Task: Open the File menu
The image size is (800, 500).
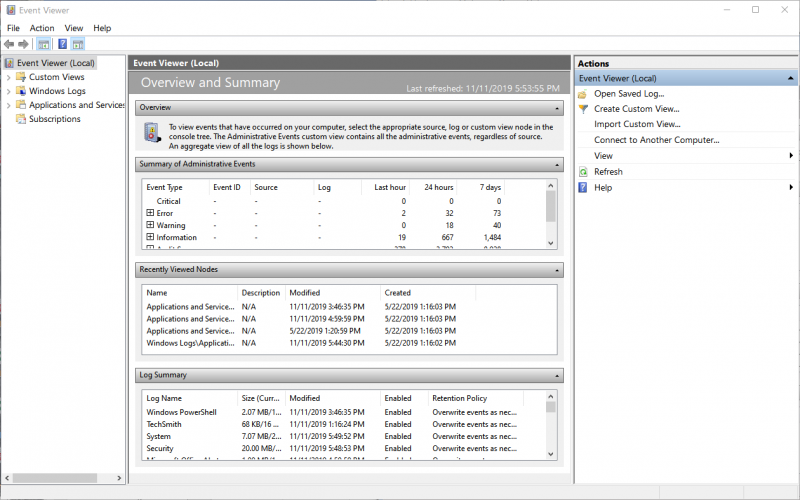Action: point(13,28)
